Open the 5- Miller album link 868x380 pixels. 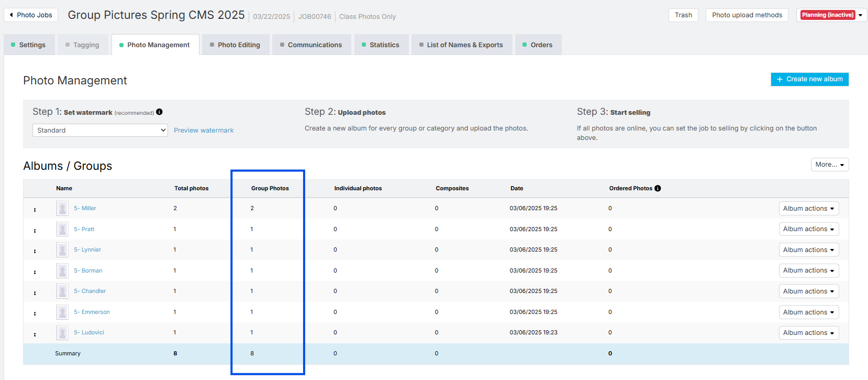click(85, 209)
